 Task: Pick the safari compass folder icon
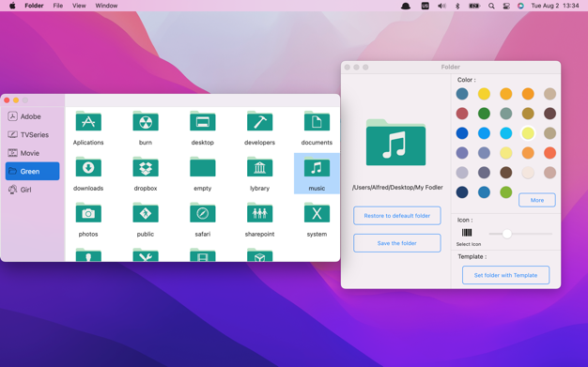click(203, 212)
